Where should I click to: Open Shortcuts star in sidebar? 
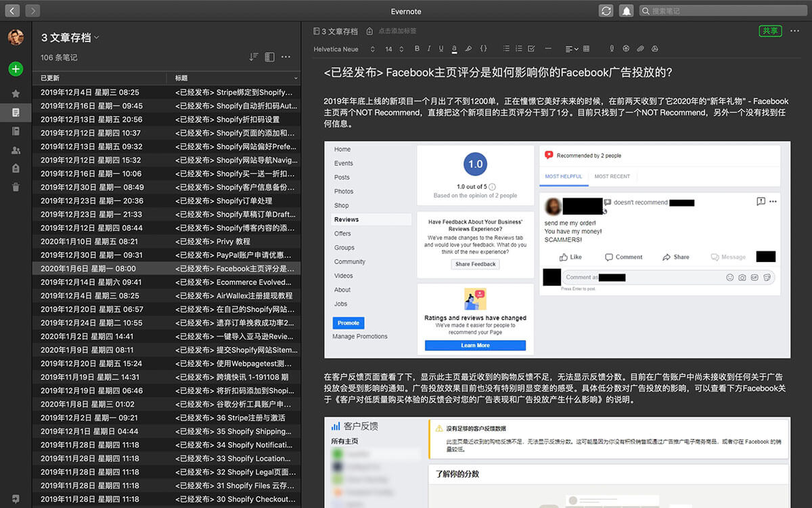(x=16, y=93)
